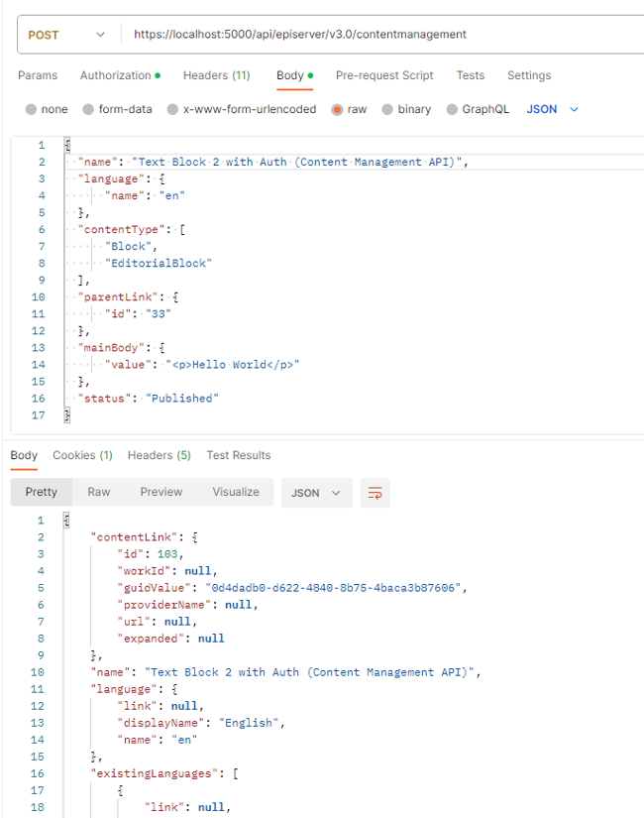Expand the blue JSON body format dropdown
644x818 pixels.
[552, 109]
